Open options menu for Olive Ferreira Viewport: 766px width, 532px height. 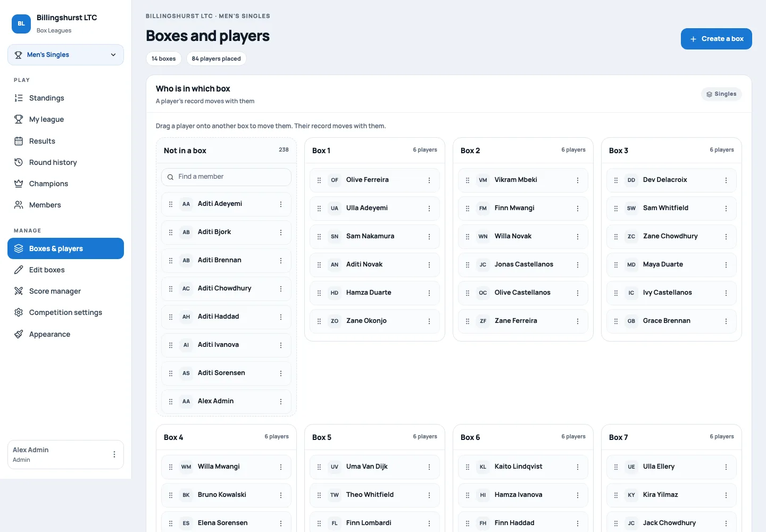point(429,180)
